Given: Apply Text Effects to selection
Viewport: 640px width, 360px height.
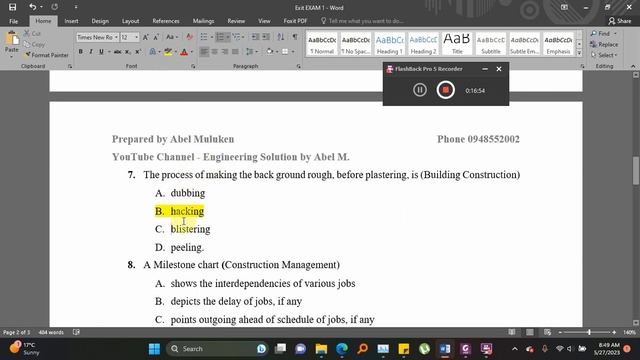Looking at the screenshot, I should pyautogui.click(x=153, y=52).
